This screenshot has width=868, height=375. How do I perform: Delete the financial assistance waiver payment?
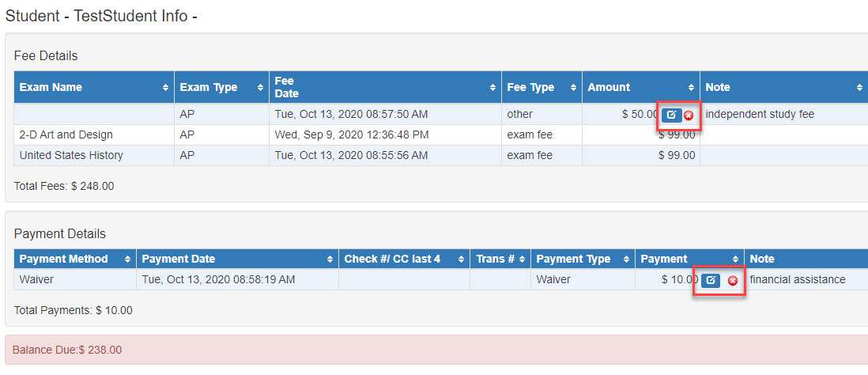coord(732,281)
